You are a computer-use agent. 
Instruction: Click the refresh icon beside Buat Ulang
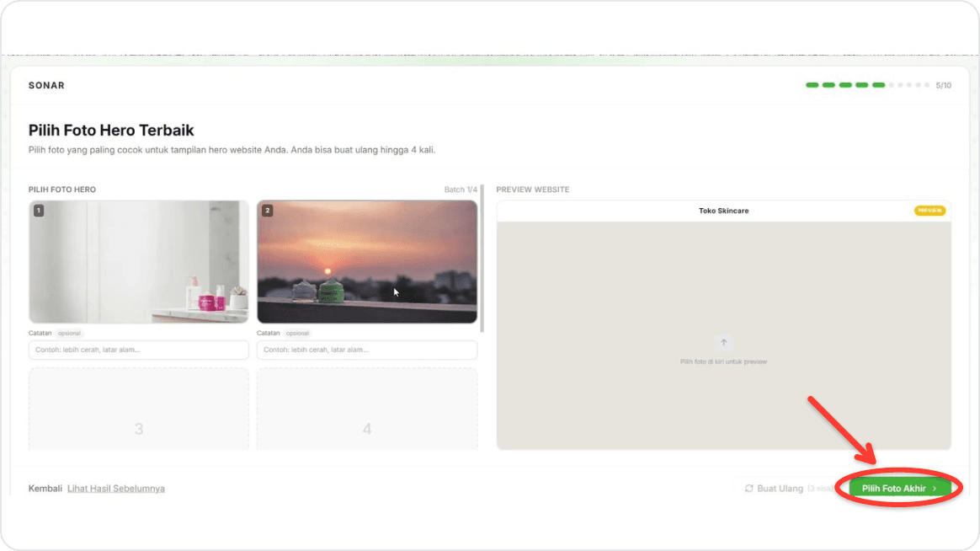point(748,489)
